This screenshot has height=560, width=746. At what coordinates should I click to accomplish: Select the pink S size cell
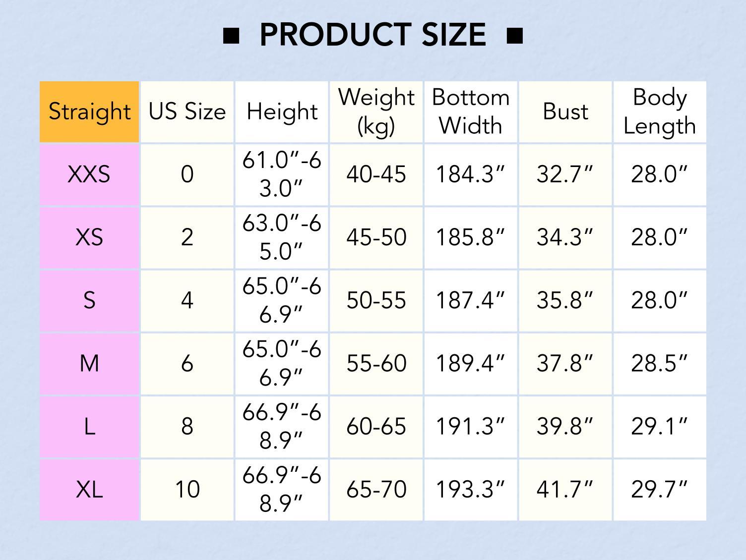click(89, 300)
